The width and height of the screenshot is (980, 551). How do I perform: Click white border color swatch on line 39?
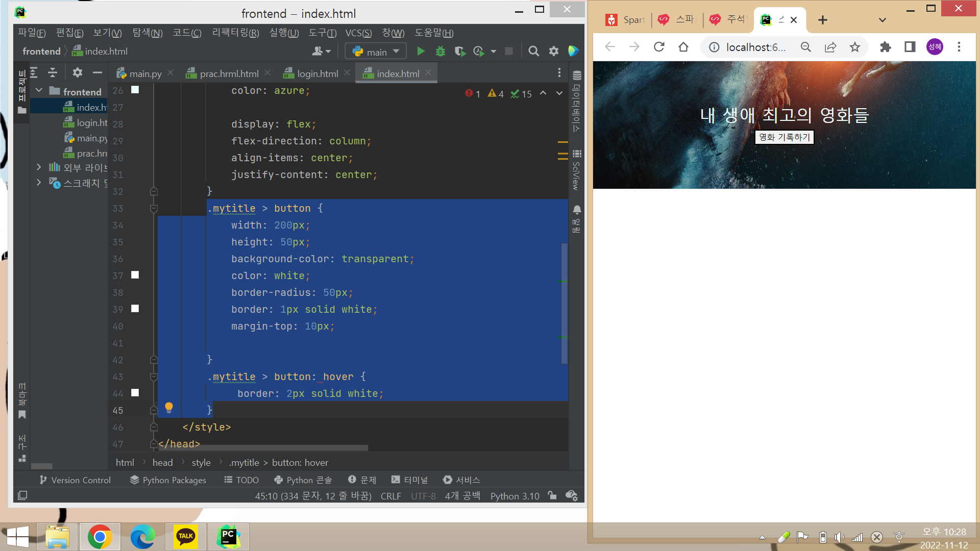pos(135,309)
